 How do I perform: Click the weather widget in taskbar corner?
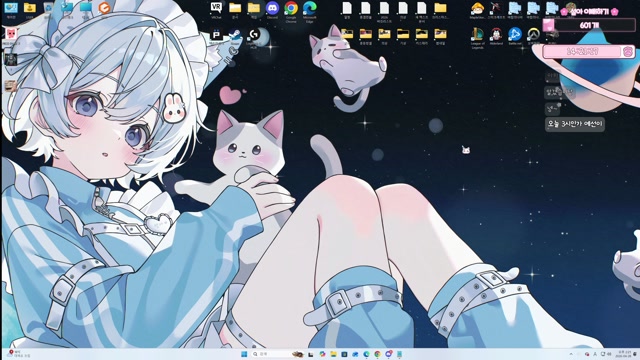(x=18, y=354)
